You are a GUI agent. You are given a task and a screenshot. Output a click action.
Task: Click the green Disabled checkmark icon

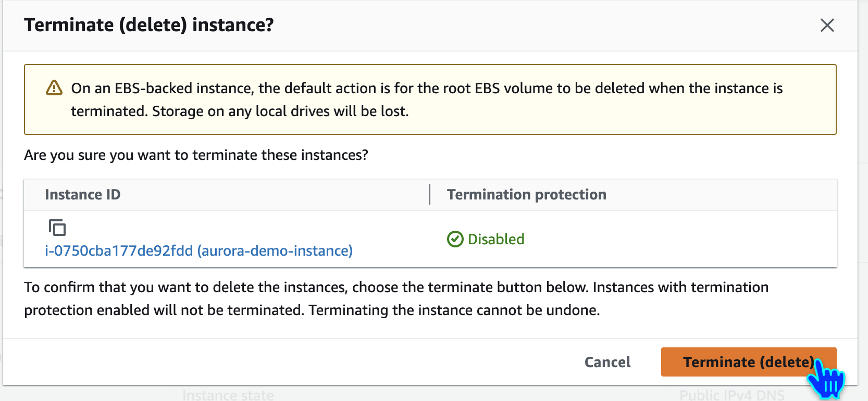pyautogui.click(x=455, y=239)
